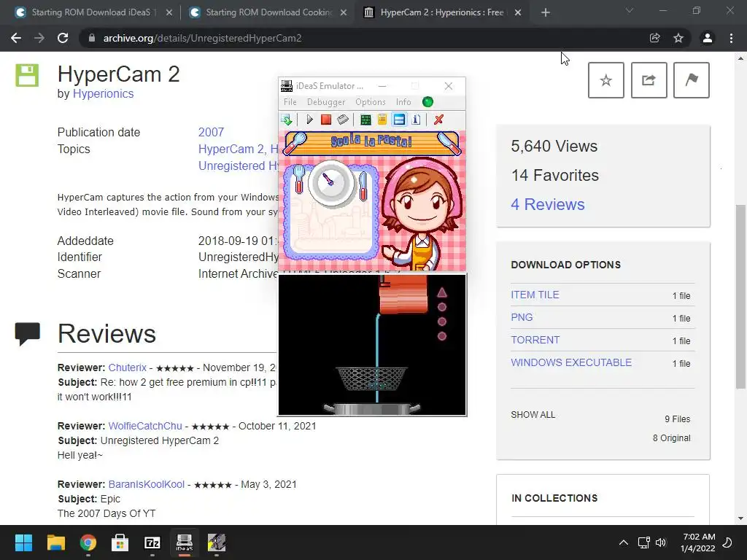Switch to the iDeaS ROM Download tab
747x560 pixels.
tap(93, 12)
